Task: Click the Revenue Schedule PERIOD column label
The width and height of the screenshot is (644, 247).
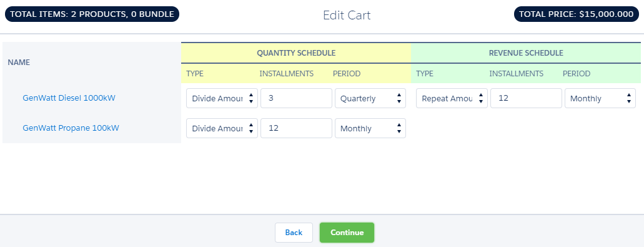Action: click(x=577, y=74)
